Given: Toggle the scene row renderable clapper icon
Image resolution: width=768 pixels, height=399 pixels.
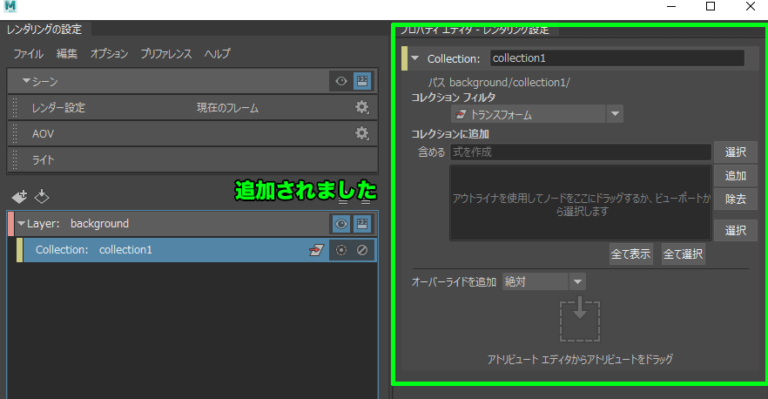Looking at the screenshot, I should pos(362,81).
